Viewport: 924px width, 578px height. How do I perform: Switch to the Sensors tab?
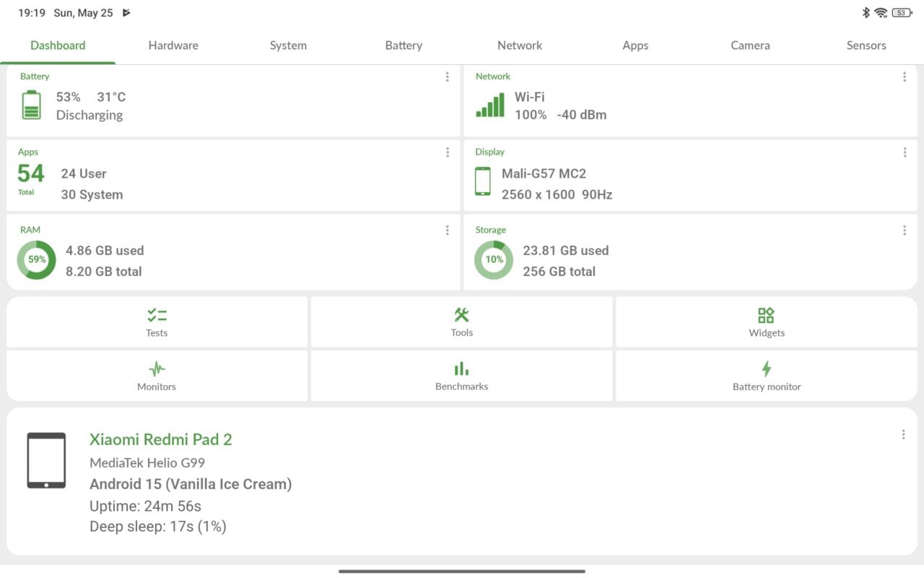coord(866,46)
